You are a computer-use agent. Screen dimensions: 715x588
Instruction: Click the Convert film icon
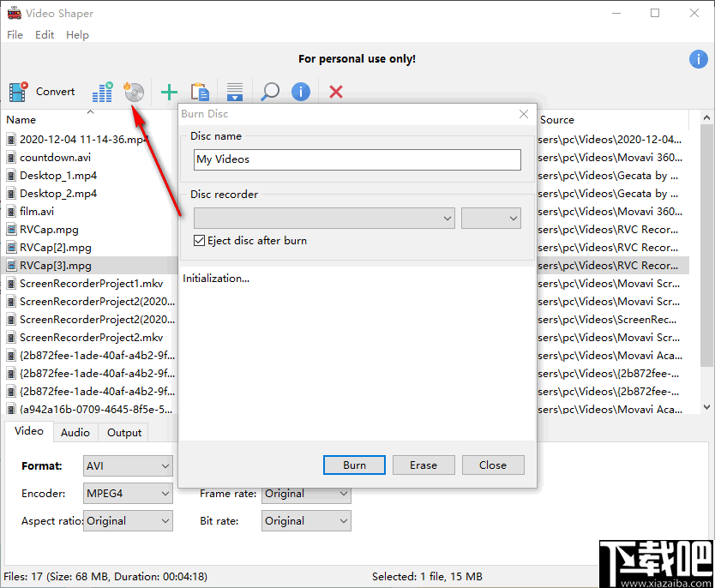click(18, 92)
